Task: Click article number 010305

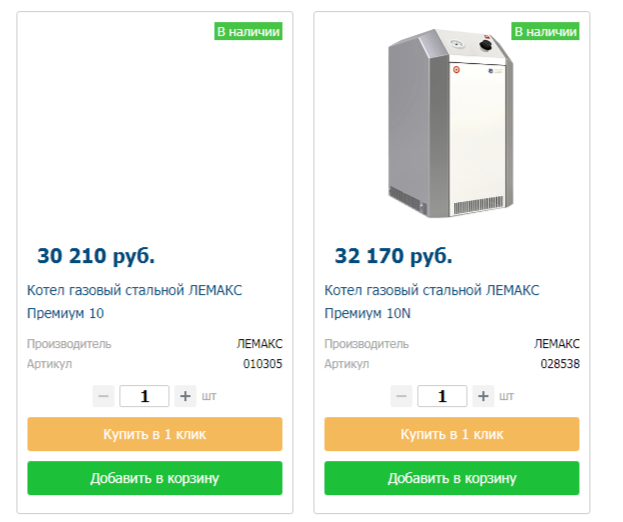Action: (263, 364)
